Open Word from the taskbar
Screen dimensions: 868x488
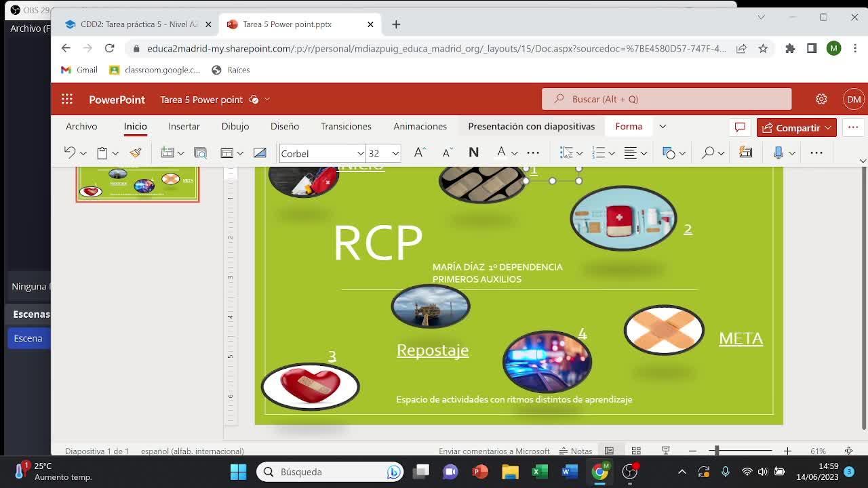(570, 472)
